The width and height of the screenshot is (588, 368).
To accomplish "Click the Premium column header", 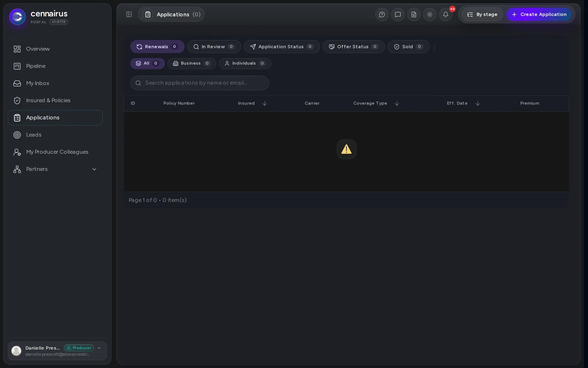I will click(530, 103).
